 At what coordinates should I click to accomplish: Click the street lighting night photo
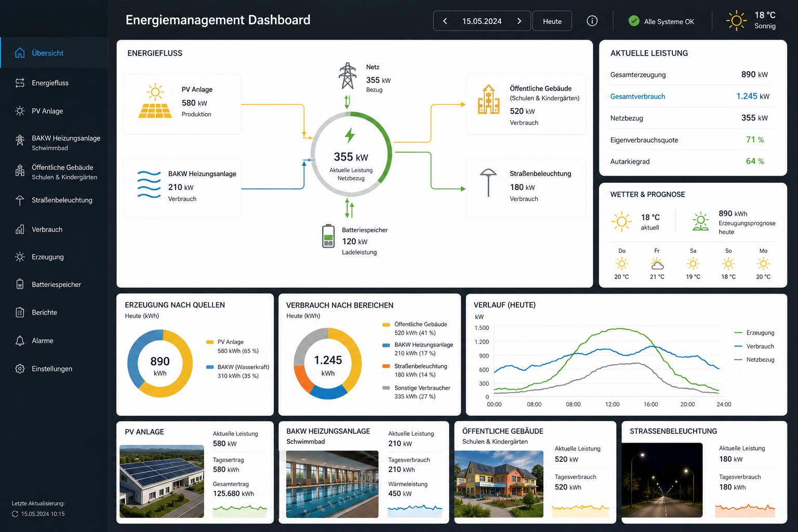(x=662, y=480)
